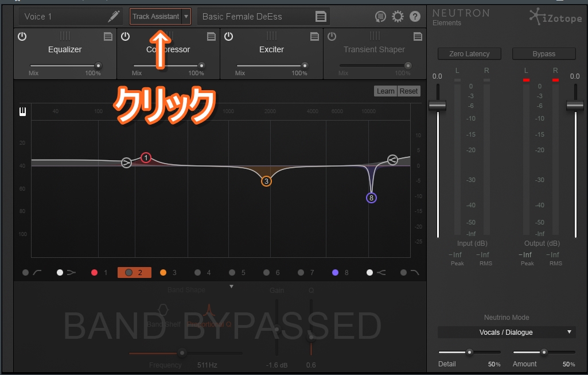The image size is (588, 375).
Task: Click the Zero Latency button
Action: pyautogui.click(x=469, y=54)
